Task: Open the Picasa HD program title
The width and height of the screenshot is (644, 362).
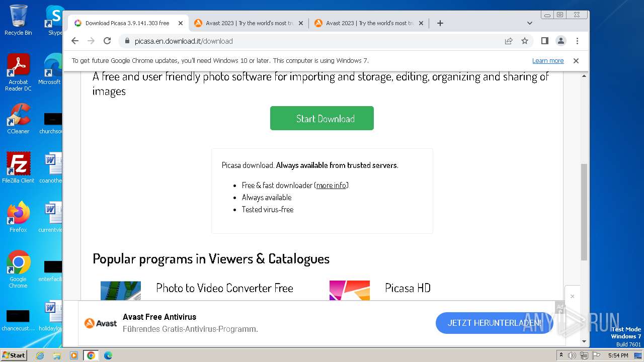Action: (408, 288)
